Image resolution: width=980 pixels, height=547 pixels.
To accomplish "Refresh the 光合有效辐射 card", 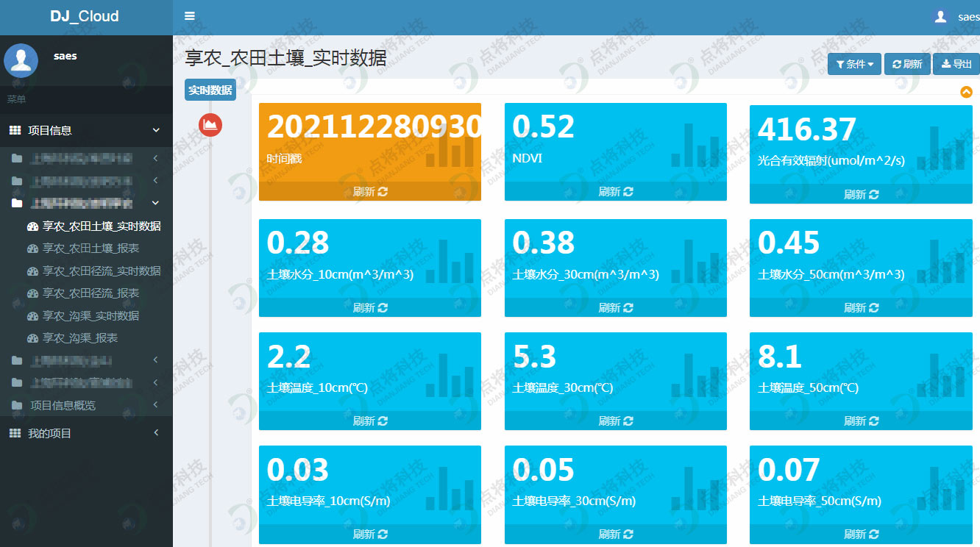I will 861,195.
